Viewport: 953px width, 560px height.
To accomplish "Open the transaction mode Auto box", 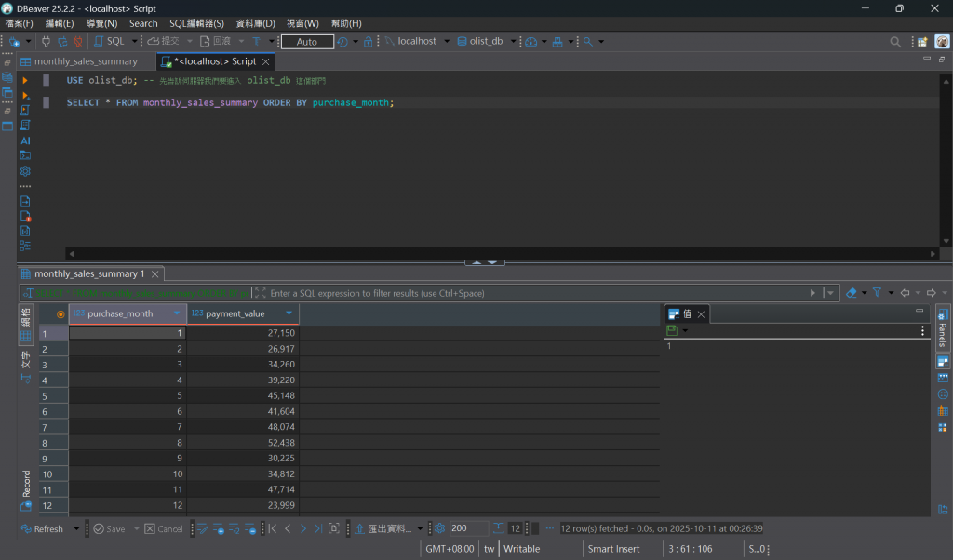I will pyautogui.click(x=307, y=41).
